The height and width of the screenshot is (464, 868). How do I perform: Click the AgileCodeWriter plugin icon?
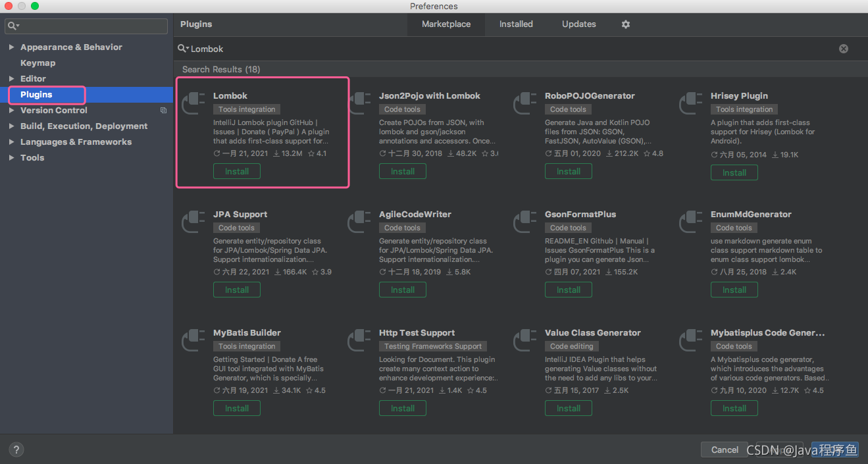359,222
